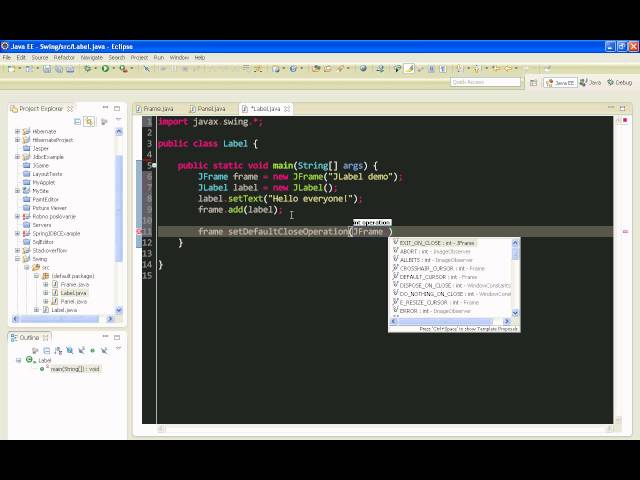Open the File menu
The height and width of the screenshot is (480, 640).
7,58
